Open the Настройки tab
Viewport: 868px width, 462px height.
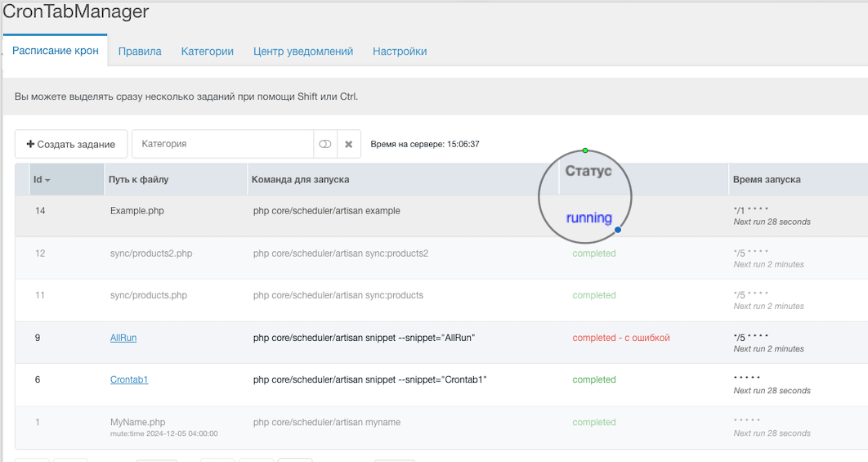tap(400, 51)
